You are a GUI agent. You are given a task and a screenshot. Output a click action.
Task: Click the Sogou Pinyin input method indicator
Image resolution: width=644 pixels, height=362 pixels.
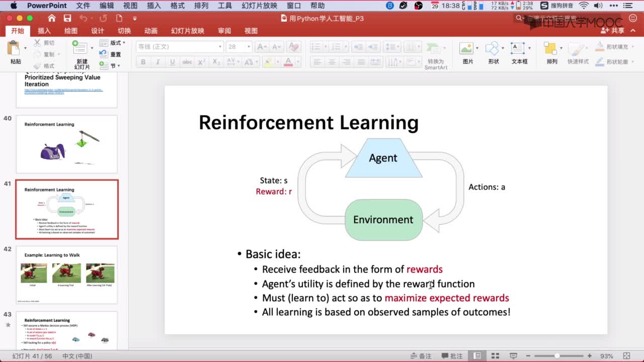pyautogui.click(x=557, y=6)
